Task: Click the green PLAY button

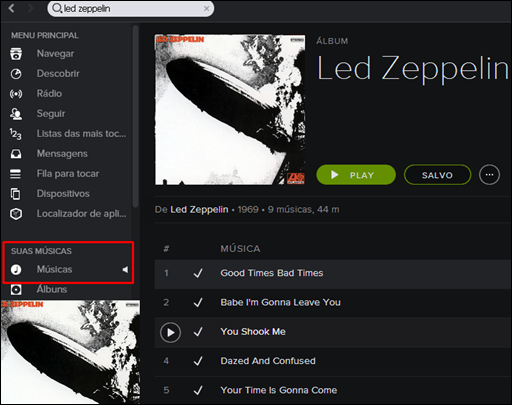Action: pyautogui.click(x=356, y=175)
